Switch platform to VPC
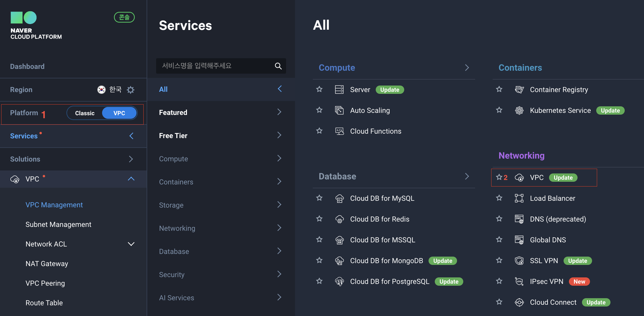Viewport: 644px width, 316px height. coord(119,113)
